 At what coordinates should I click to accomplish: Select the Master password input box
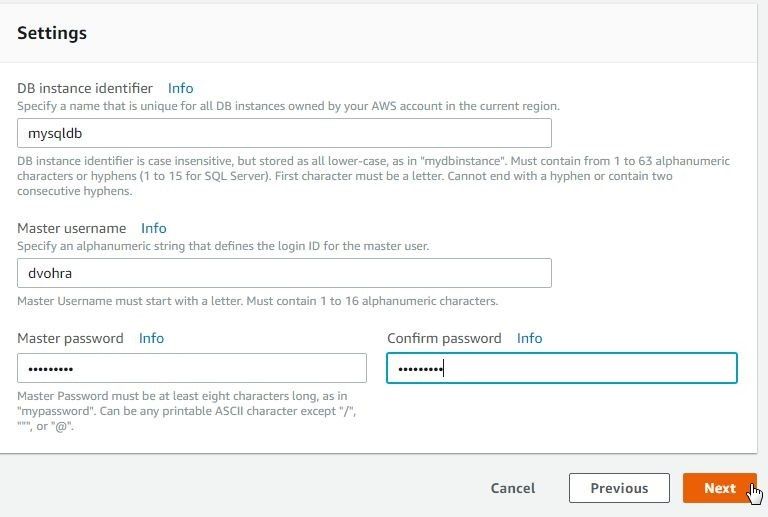coord(192,368)
